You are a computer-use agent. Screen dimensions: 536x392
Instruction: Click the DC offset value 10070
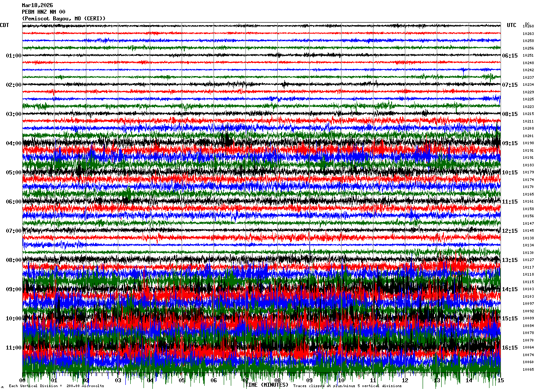528,340
